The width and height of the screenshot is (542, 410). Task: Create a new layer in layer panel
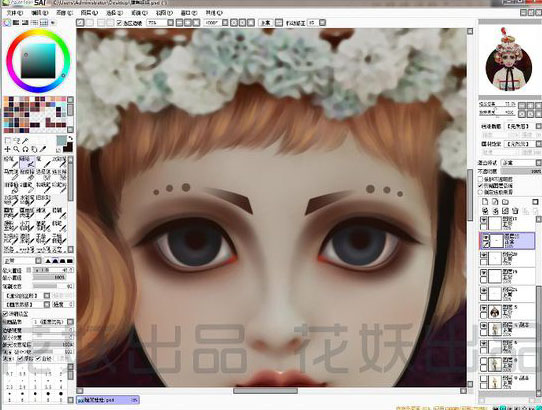coord(485,202)
